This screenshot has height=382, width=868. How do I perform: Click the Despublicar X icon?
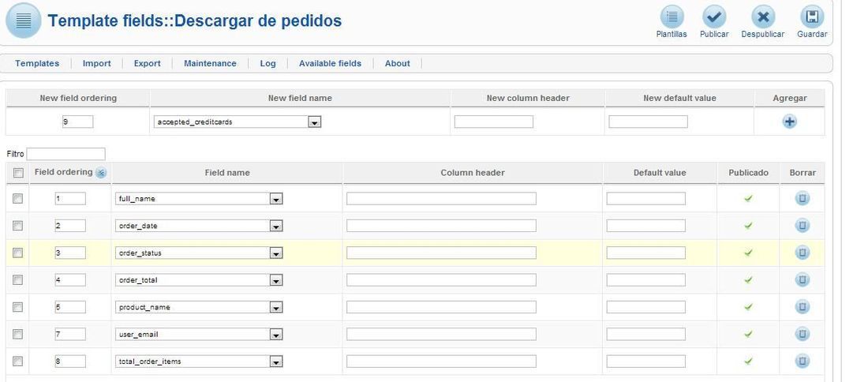coord(763,17)
